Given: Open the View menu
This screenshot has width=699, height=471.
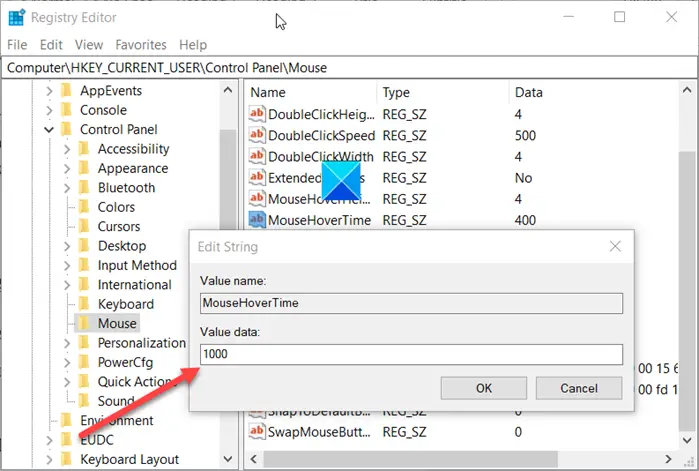Looking at the screenshot, I should tap(89, 45).
